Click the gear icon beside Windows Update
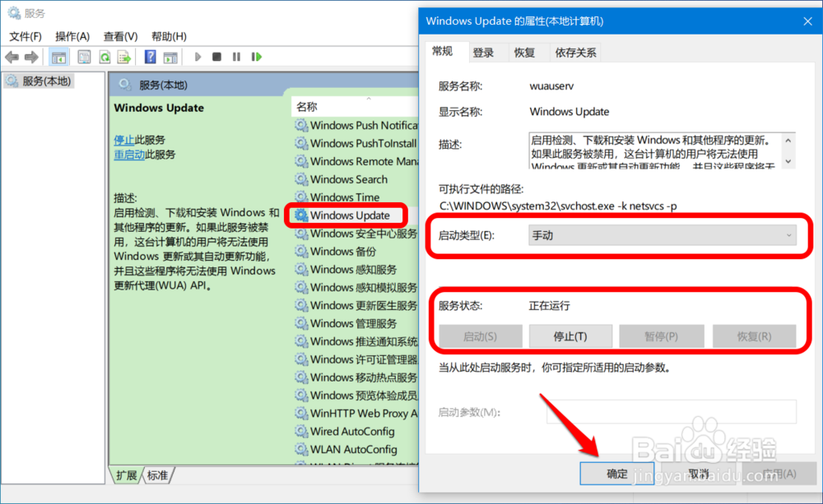 (301, 215)
